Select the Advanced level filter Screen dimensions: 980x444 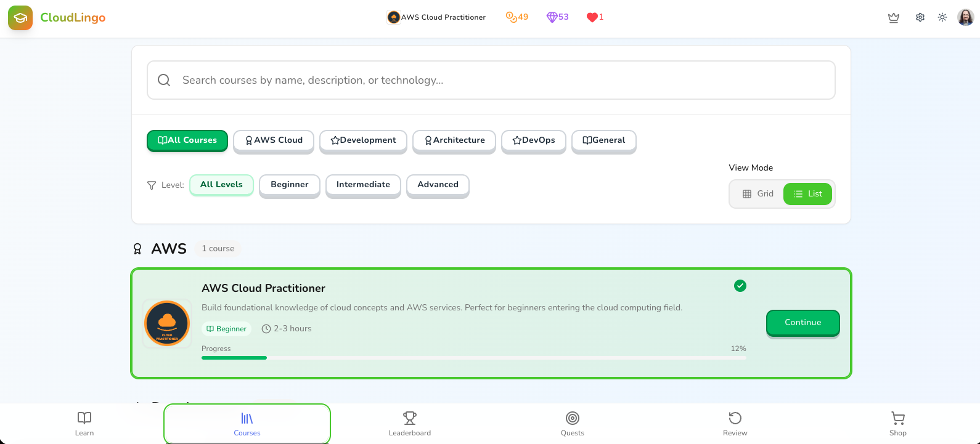tap(438, 185)
